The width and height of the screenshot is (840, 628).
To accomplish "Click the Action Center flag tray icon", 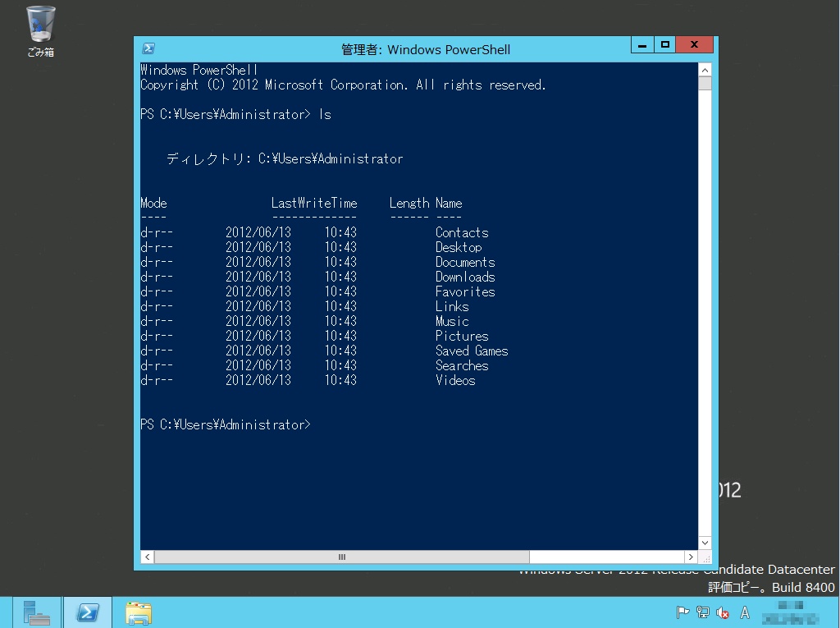I will pyautogui.click(x=682, y=612).
